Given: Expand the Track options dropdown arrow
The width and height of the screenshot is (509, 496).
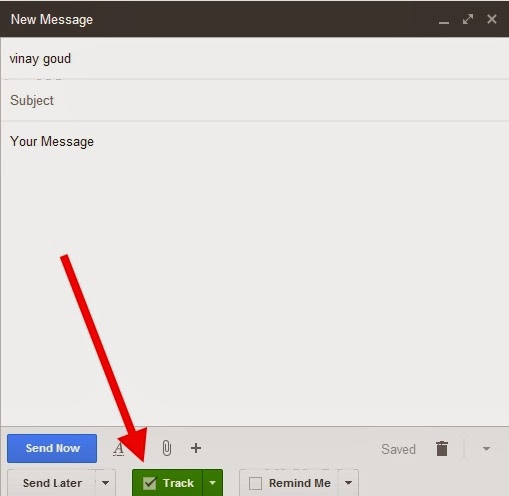Looking at the screenshot, I should coord(213,483).
